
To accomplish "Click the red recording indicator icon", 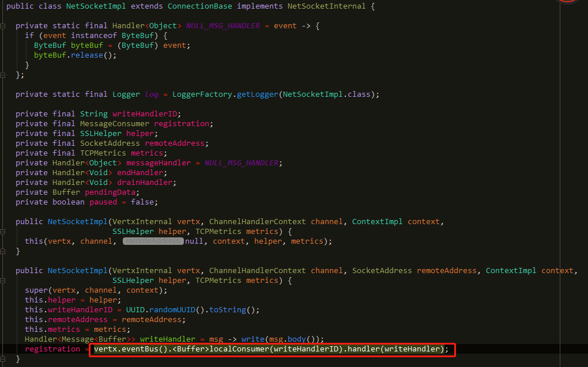I will point(567,2).
